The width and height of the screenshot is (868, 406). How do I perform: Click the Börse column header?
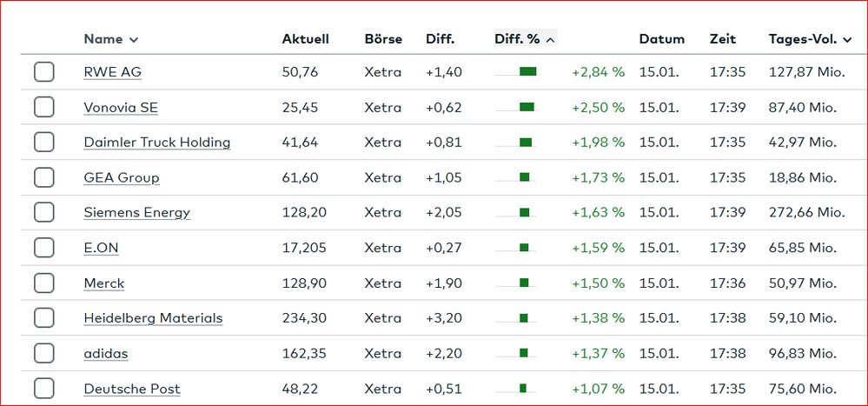click(x=384, y=39)
